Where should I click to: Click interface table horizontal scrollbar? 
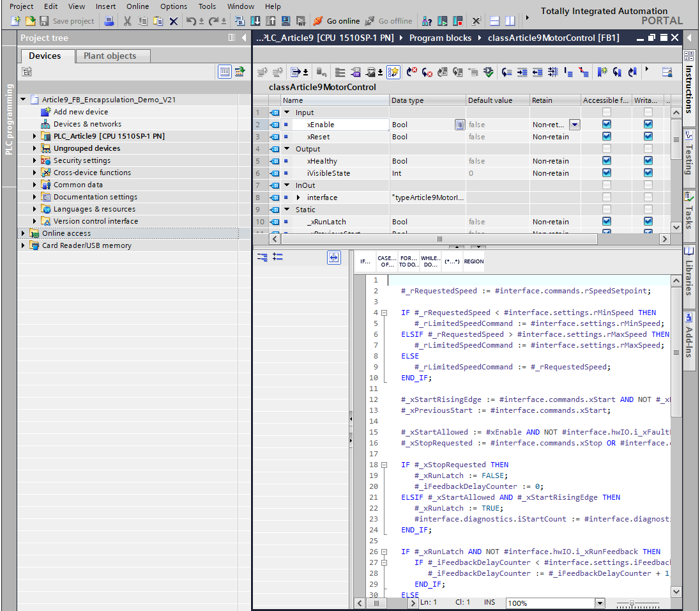coord(439,239)
